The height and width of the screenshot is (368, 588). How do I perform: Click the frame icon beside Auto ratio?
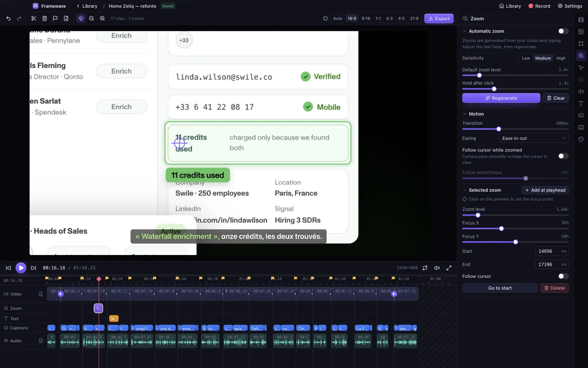tap(325, 18)
